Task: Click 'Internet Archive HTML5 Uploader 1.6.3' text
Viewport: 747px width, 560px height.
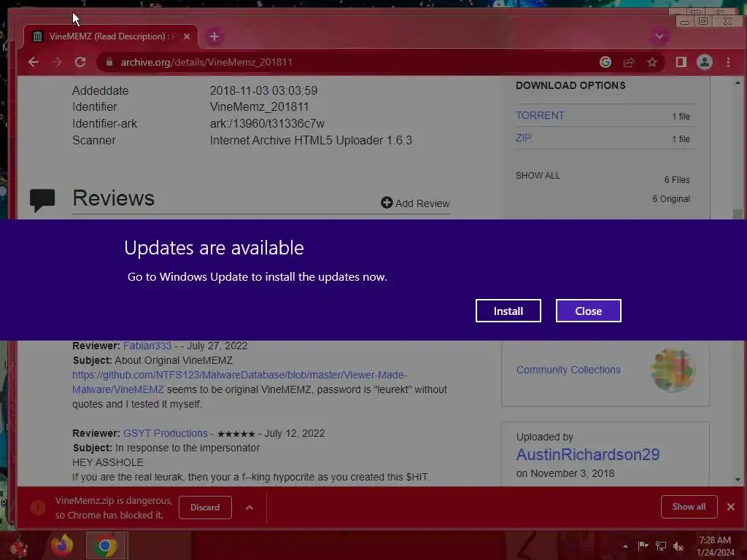Action: click(x=311, y=141)
